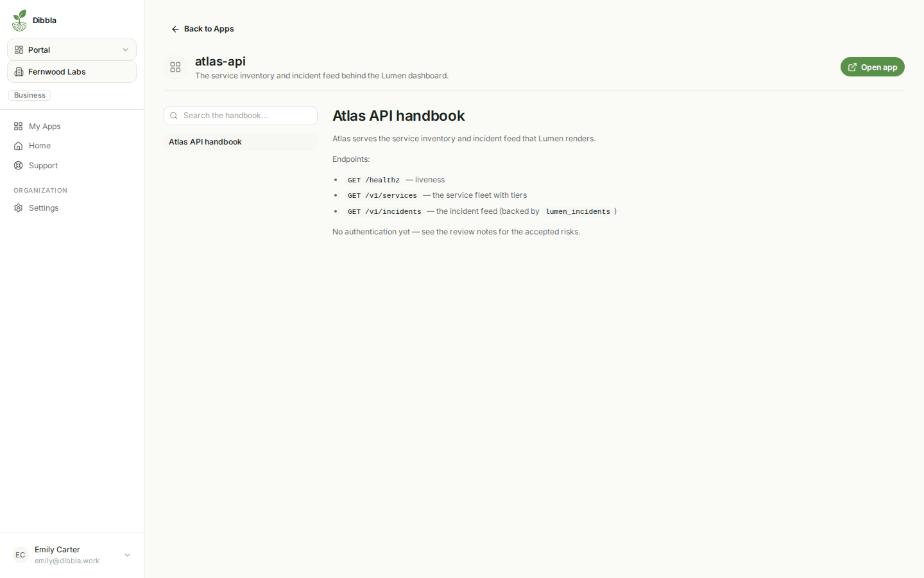Open the Support page
924x578 pixels.
[72, 166]
